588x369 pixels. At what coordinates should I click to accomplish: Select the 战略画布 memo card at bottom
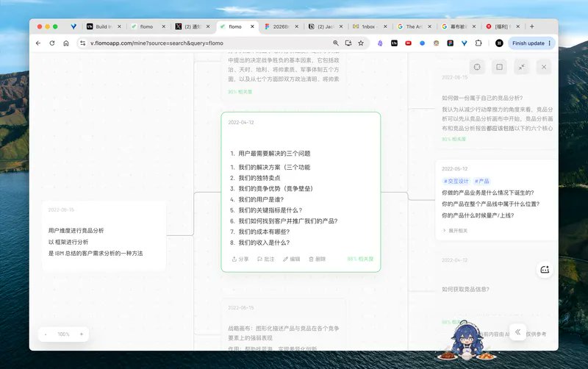click(x=284, y=325)
